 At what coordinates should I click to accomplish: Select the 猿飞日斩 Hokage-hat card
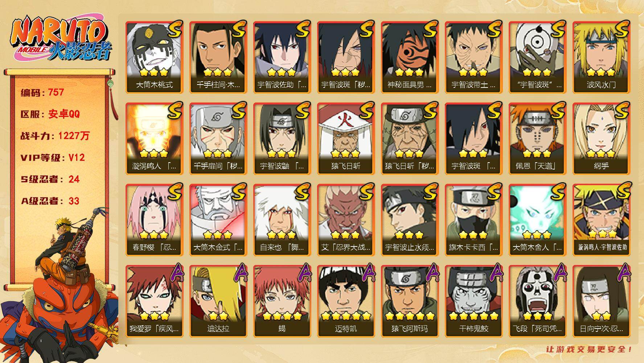pyautogui.click(x=346, y=138)
